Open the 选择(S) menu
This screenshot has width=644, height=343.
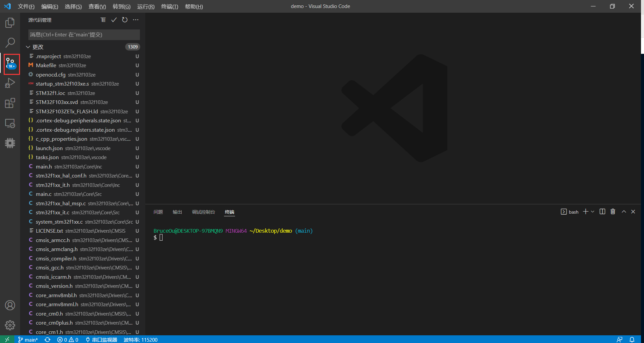[x=73, y=6]
